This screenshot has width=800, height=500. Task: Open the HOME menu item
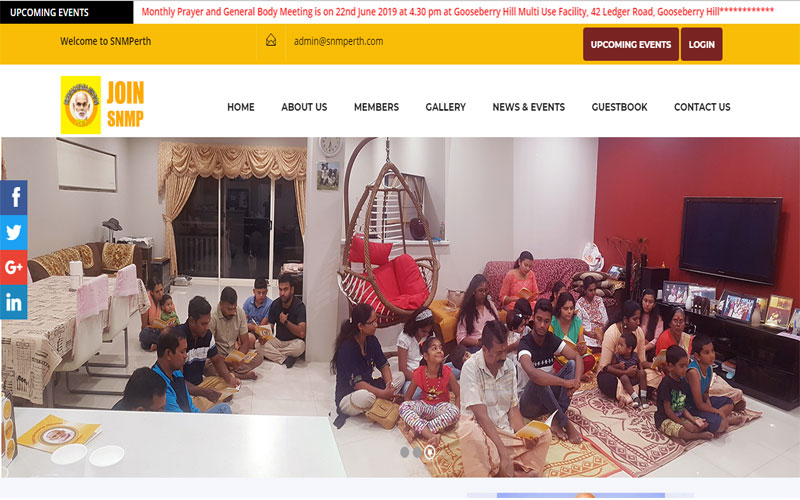[241, 107]
